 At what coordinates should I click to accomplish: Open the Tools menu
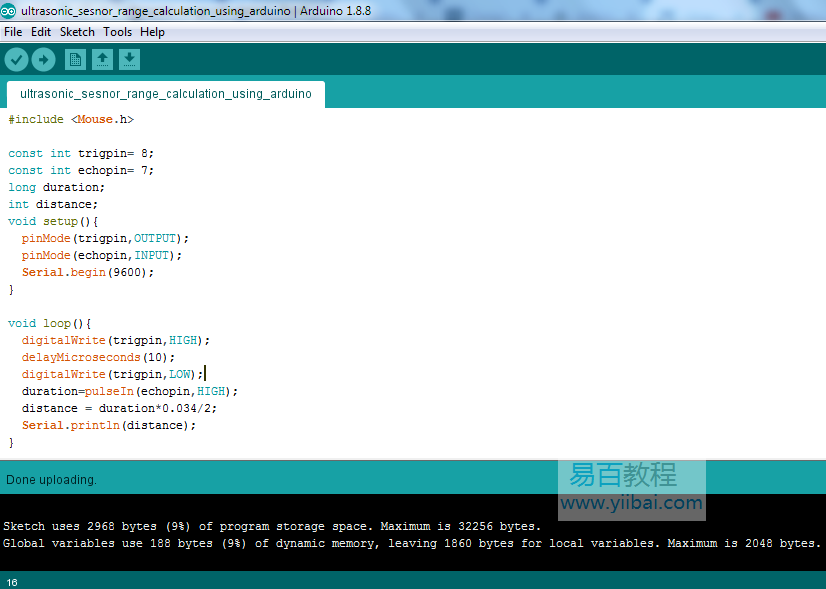click(x=117, y=32)
